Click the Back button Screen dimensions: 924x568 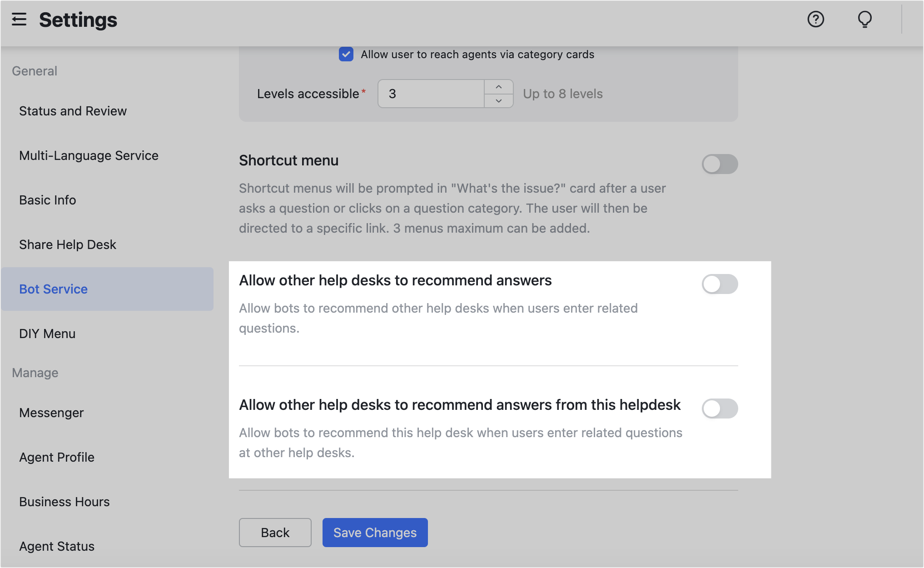tap(275, 533)
